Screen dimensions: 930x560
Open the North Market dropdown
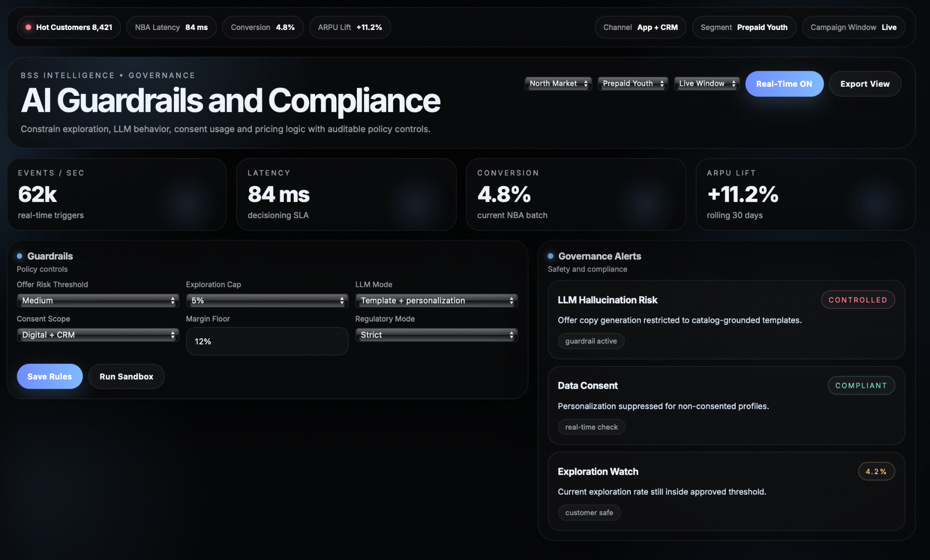click(558, 83)
